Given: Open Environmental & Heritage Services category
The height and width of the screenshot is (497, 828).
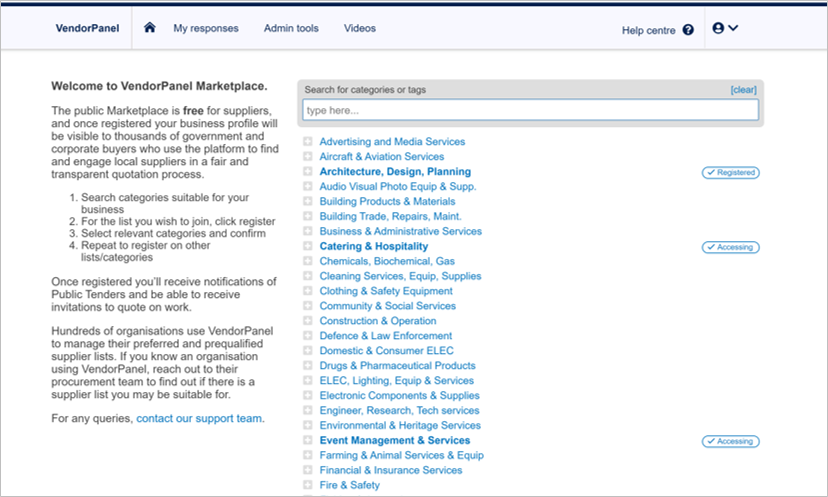Looking at the screenshot, I should [x=400, y=425].
